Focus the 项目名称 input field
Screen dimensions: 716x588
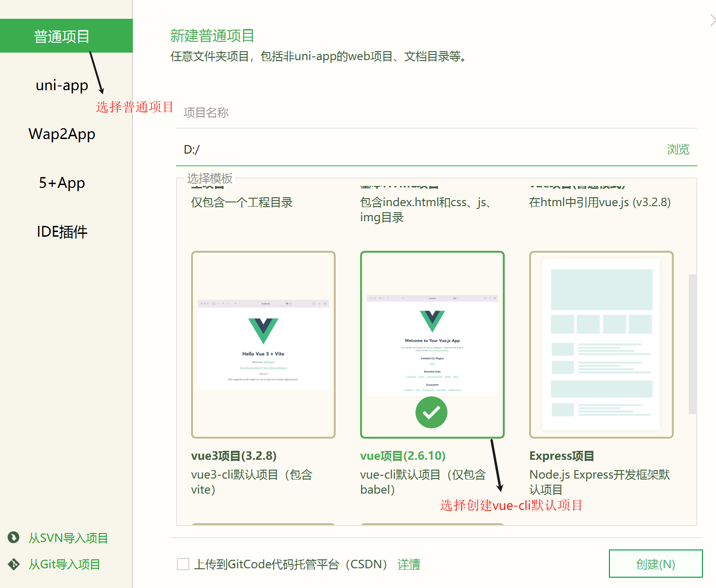tap(436, 113)
